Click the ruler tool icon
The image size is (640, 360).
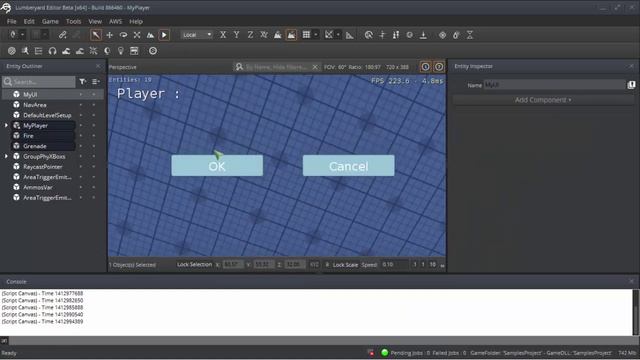click(350, 35)
